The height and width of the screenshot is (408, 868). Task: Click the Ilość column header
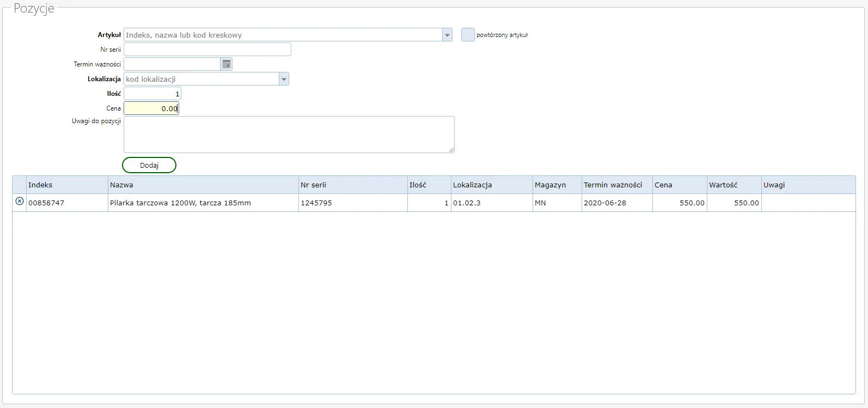(429, 185)
